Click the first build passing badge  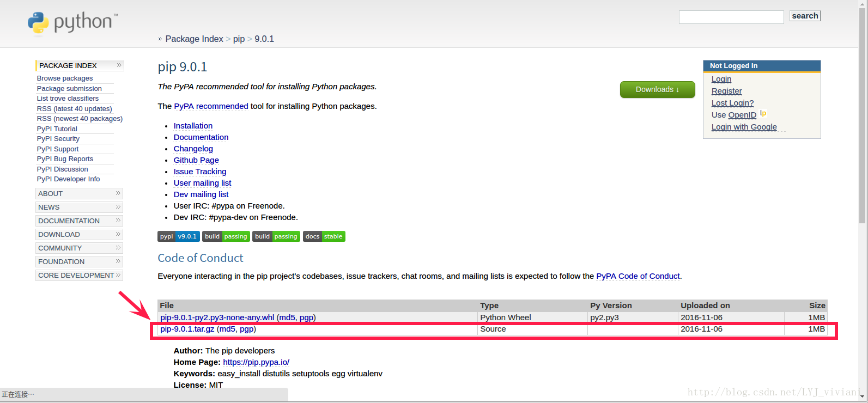226,236
